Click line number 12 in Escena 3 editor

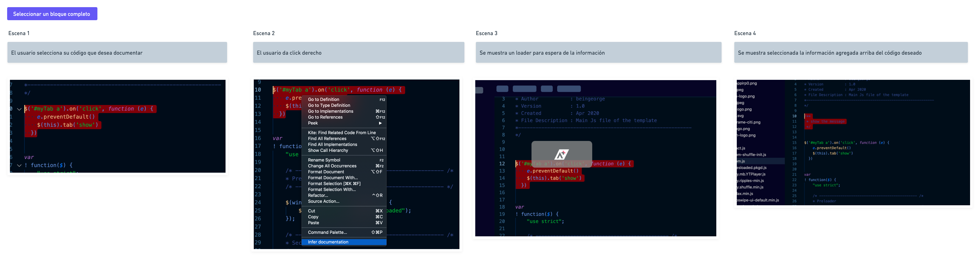502,164
